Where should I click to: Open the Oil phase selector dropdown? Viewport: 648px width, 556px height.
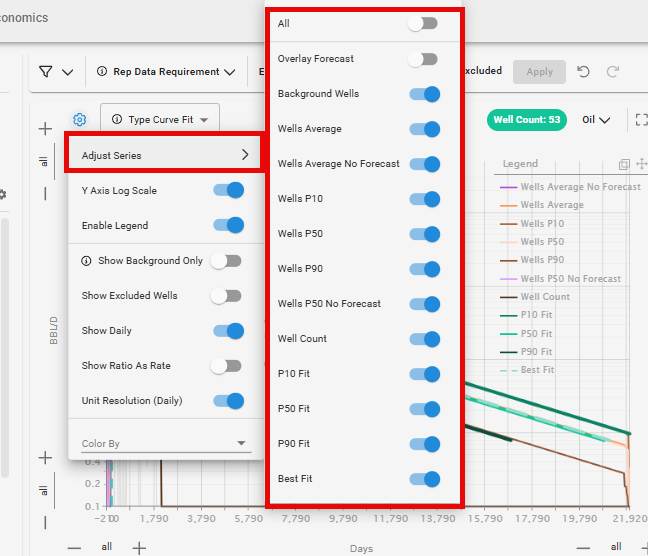596,120
